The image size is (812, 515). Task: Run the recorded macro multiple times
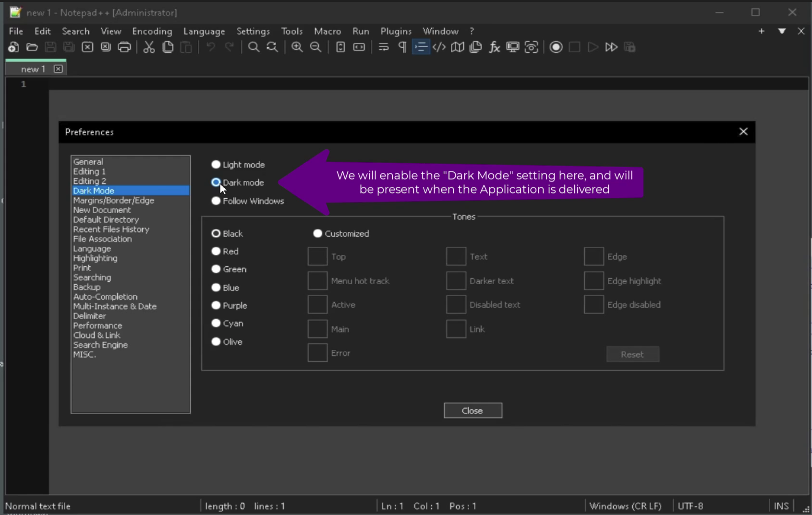612,47
